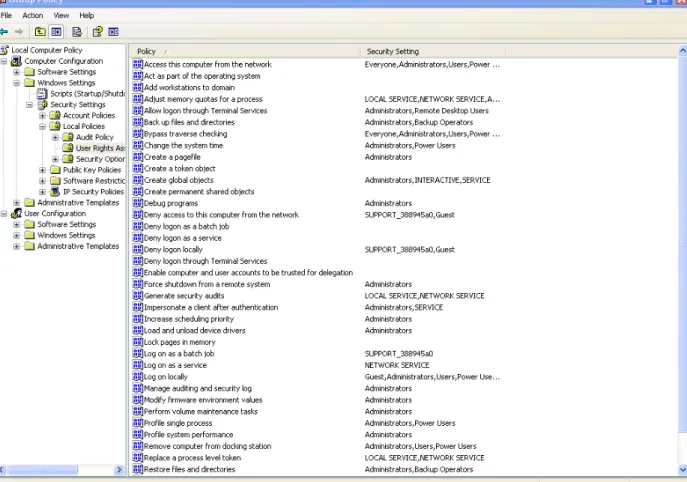The width and height of the screenshot is (687, 482).
Task: Sort by the Policy column header
Action: (x=245, y=51)
